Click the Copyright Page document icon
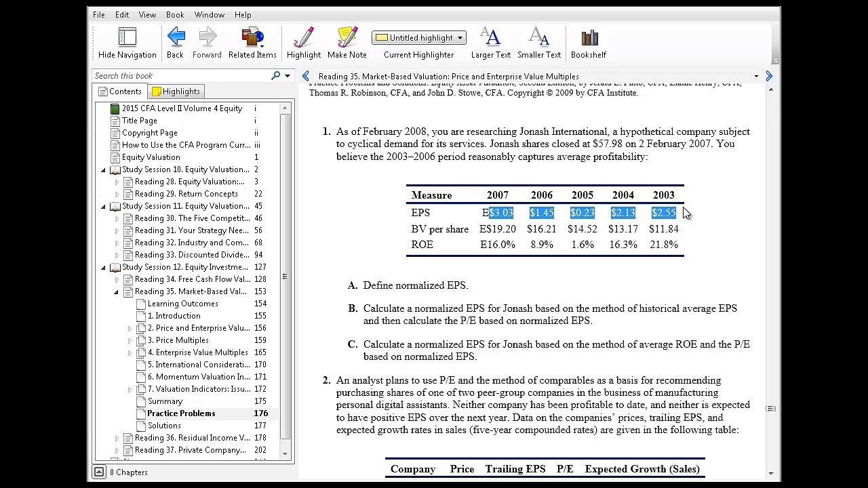 pos(115,133)
